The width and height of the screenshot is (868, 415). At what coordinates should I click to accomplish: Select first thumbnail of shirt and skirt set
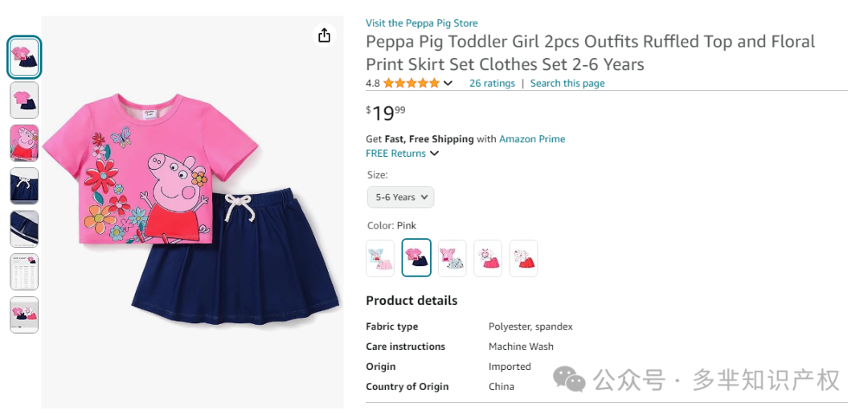[24, 57]
